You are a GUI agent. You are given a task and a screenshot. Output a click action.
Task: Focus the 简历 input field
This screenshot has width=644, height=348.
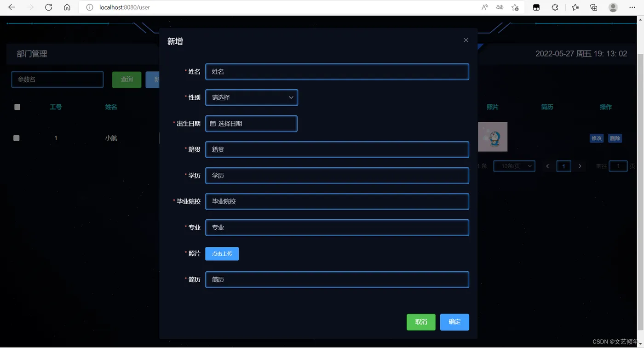click(337, 280)
